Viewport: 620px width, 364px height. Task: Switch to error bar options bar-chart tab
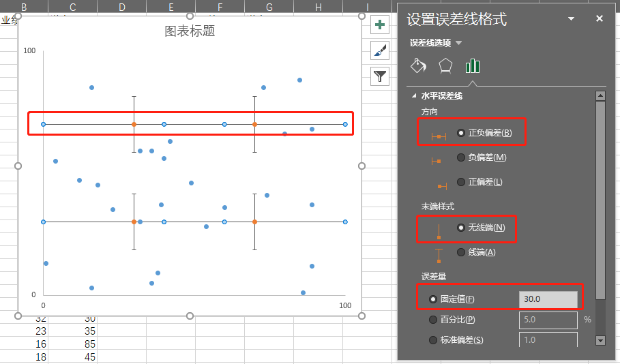[x=473, y=66]
